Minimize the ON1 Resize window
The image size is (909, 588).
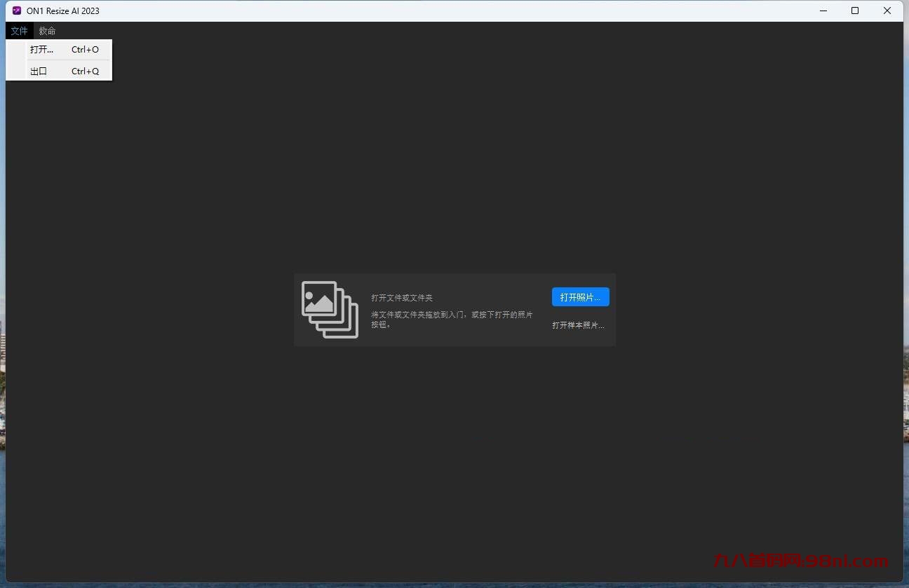pyautogui.click(x=823, y=11)
